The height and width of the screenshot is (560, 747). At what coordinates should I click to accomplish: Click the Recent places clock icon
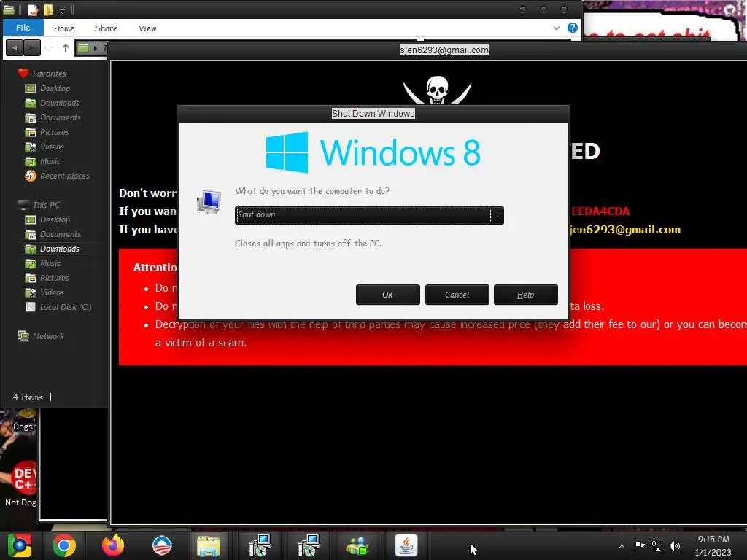(x=30, y=176)
